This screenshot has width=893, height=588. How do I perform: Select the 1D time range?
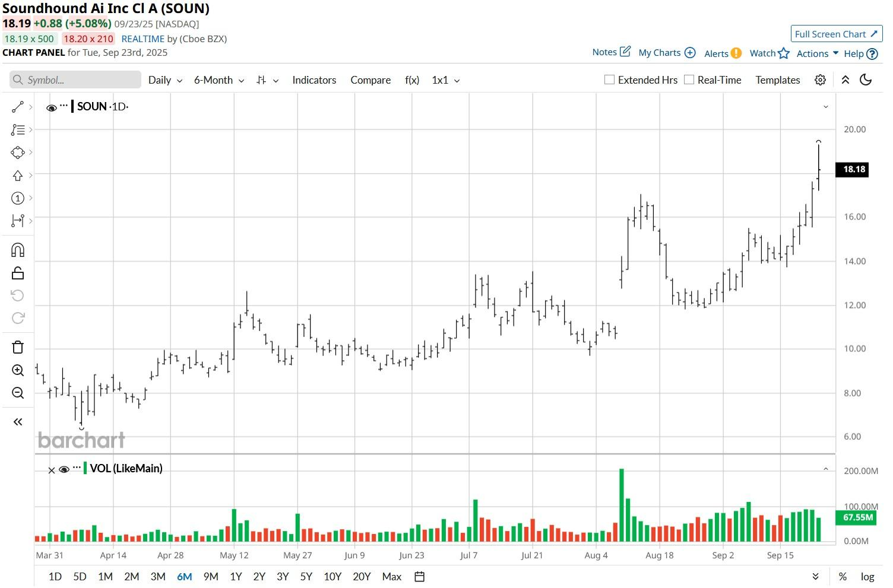[55, 577]
